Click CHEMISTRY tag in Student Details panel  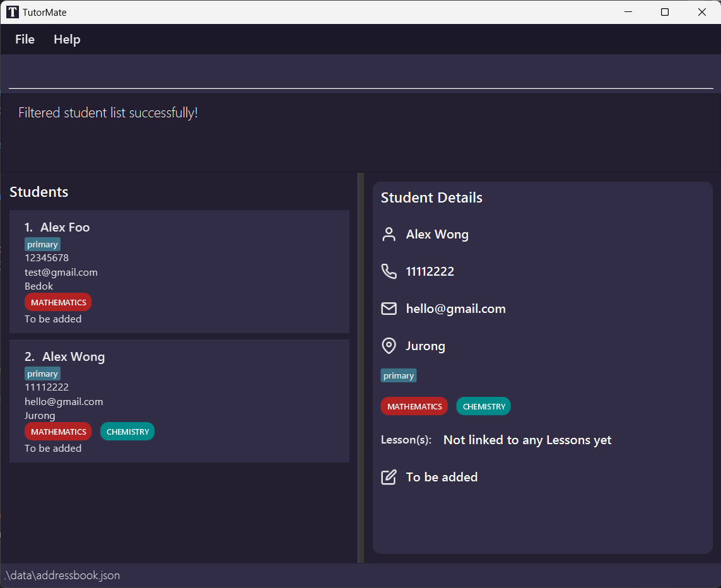click(484, 406)
